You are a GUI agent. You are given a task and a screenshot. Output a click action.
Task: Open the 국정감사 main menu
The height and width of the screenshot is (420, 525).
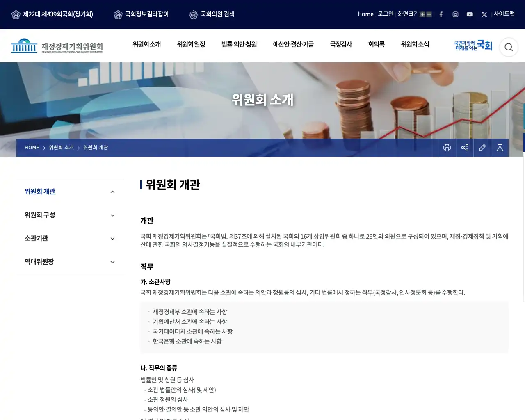(x=341, y=44)
